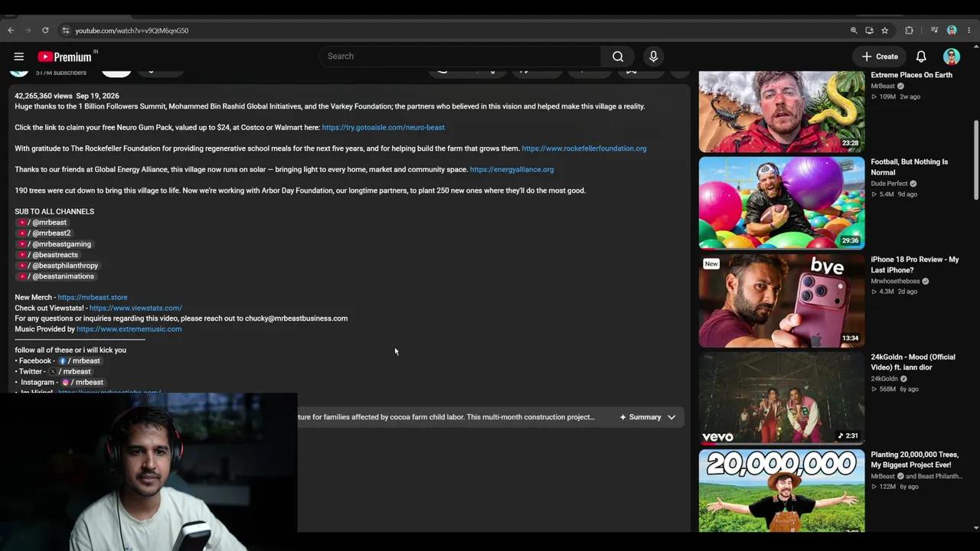Open the Create button

pyautogui.click(x=880, y=57)
